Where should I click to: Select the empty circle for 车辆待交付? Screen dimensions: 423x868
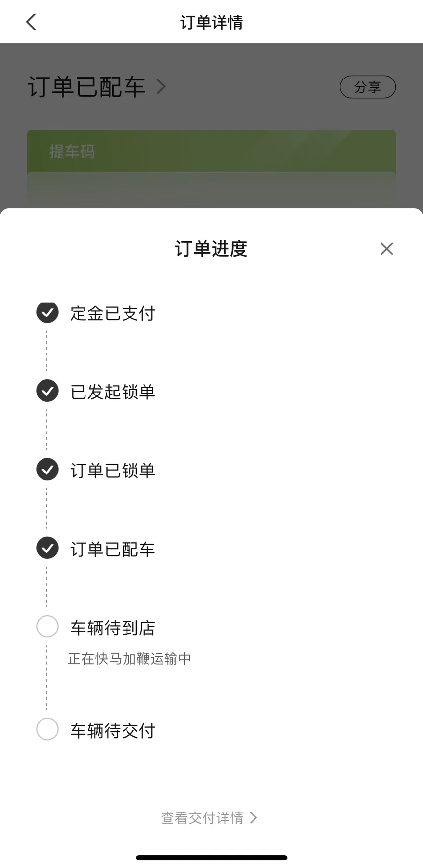tap(47, 729)
